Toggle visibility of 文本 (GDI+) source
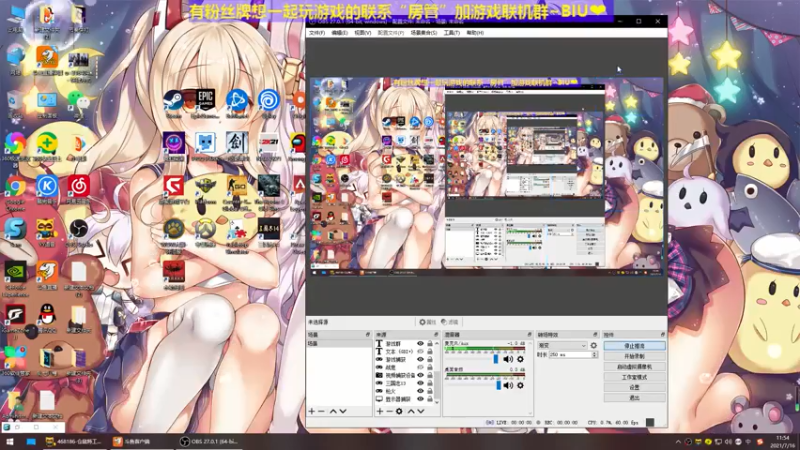This screenshot has width=800, height=450. [x=420, y=352]
